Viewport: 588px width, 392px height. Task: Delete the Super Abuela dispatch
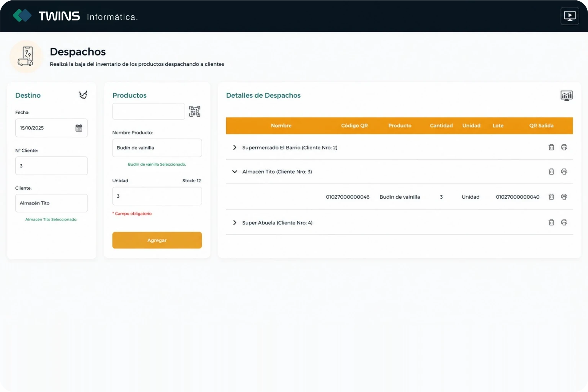tap(551, 222)
